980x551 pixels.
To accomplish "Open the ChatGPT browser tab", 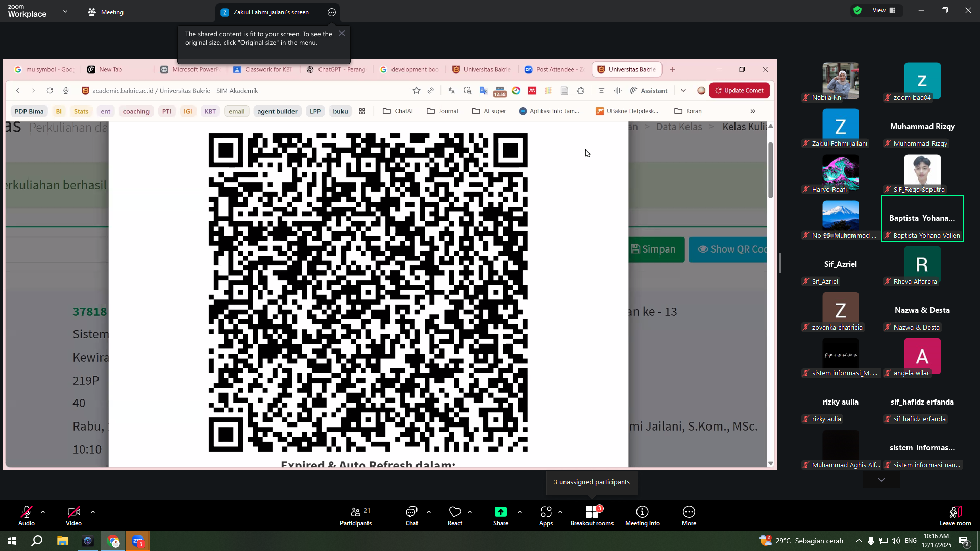I will pos(337,70).
